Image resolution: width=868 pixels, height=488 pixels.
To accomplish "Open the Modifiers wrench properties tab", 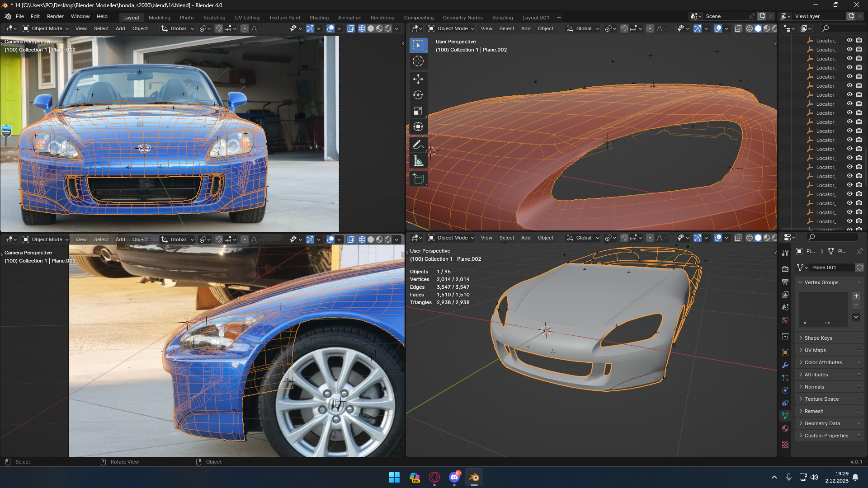I will [785, 365].
